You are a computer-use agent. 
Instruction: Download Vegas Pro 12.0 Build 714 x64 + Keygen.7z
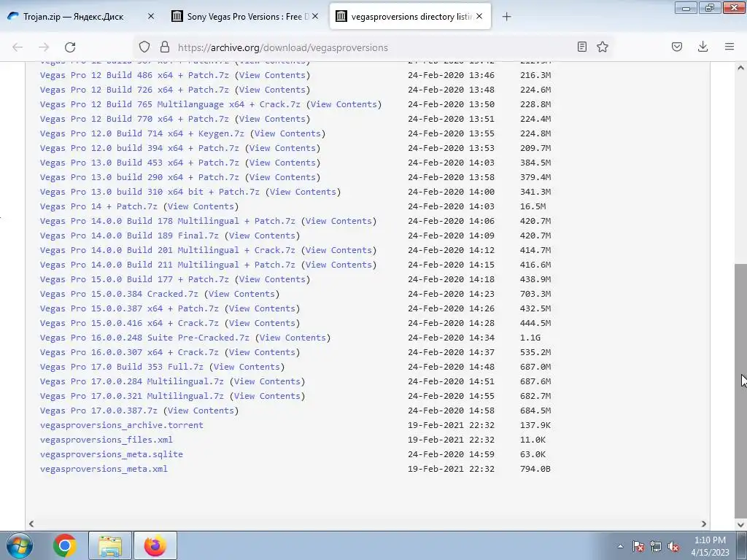click(x=142, y=134)
